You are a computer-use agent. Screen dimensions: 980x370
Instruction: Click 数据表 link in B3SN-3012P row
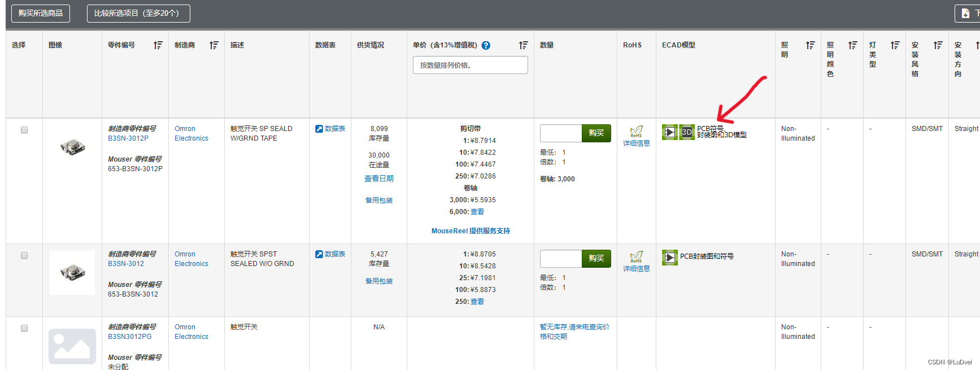tap(335, 129)
